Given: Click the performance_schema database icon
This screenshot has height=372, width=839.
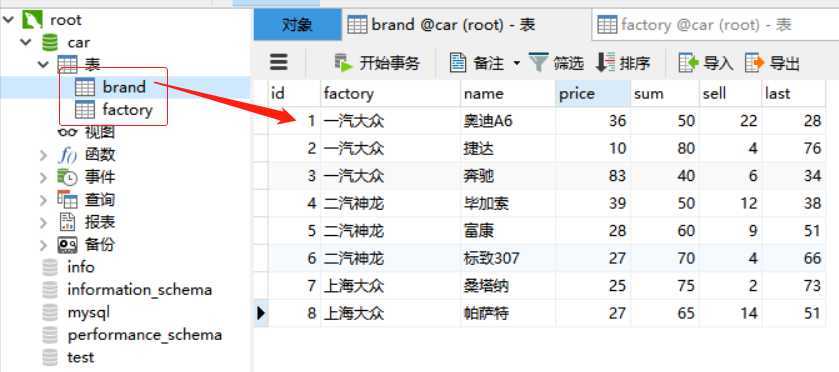Looking at the screenshot, I should point(50,335).
